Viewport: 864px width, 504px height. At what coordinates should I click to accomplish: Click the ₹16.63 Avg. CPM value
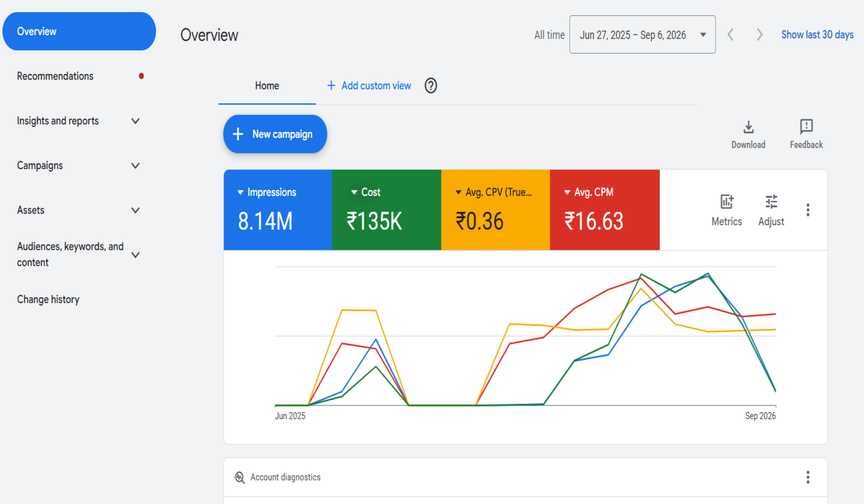594,221
